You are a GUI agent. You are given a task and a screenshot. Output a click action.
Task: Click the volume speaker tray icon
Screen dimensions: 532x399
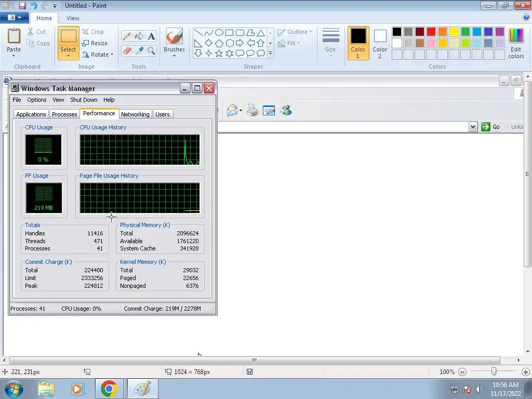click(480, 389)
